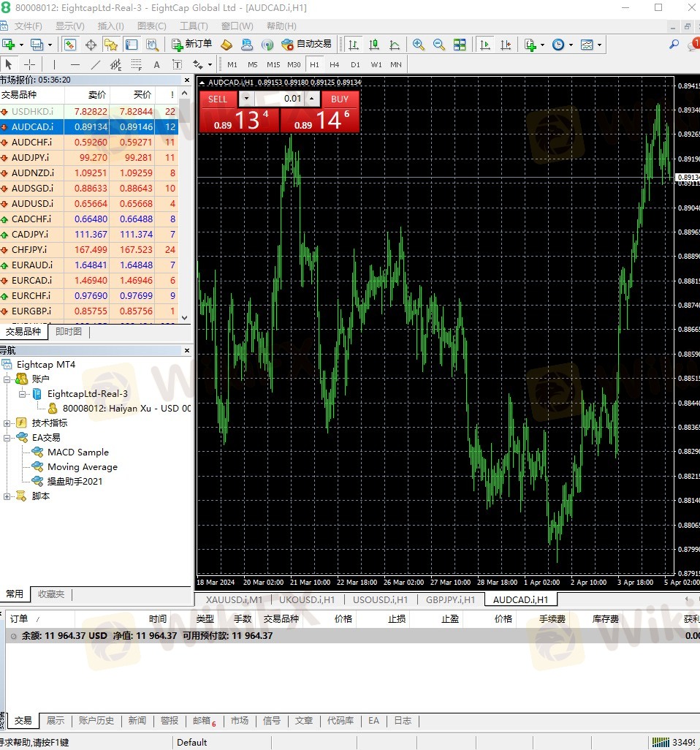The width and height of the screenshot is (700, 750).
Task: Expand the technical indicators (技术指标) tree node
Action: pyautogui.click(x=7, y=423)
